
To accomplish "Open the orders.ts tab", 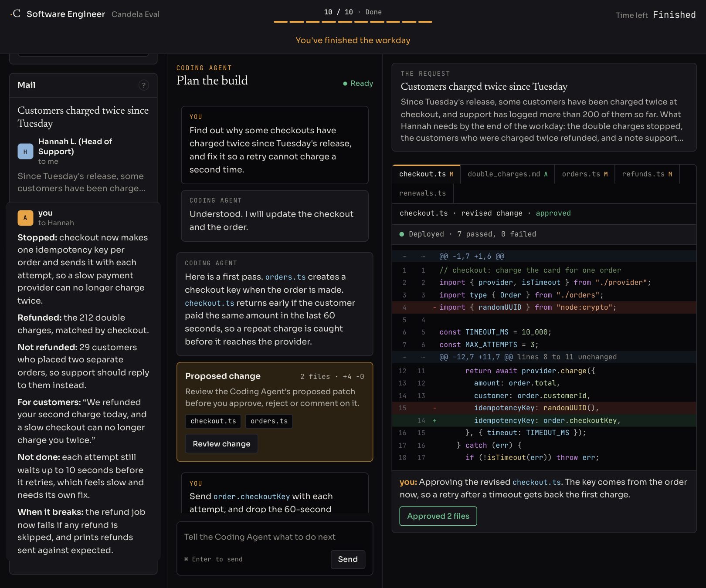I will (584, 174).
